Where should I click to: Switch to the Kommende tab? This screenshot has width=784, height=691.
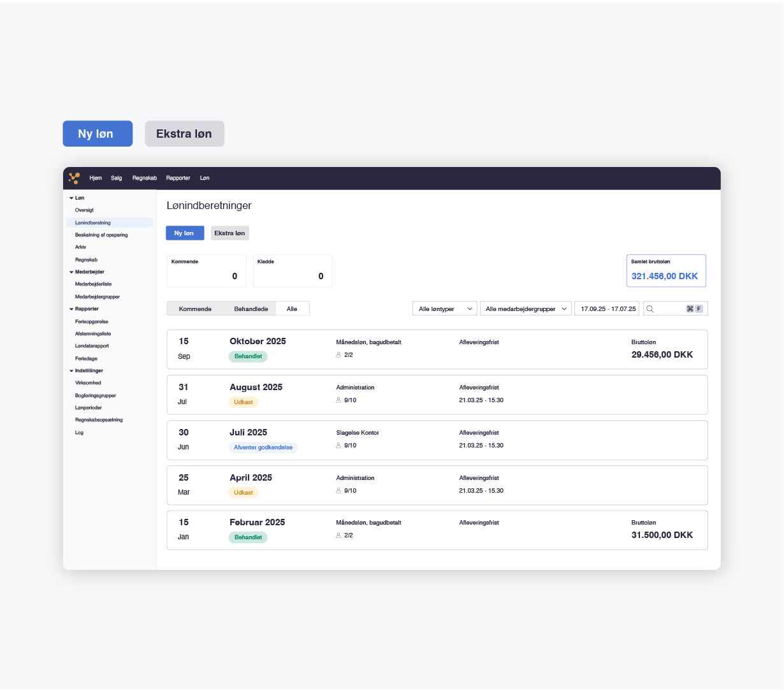[x=195, y=309]
